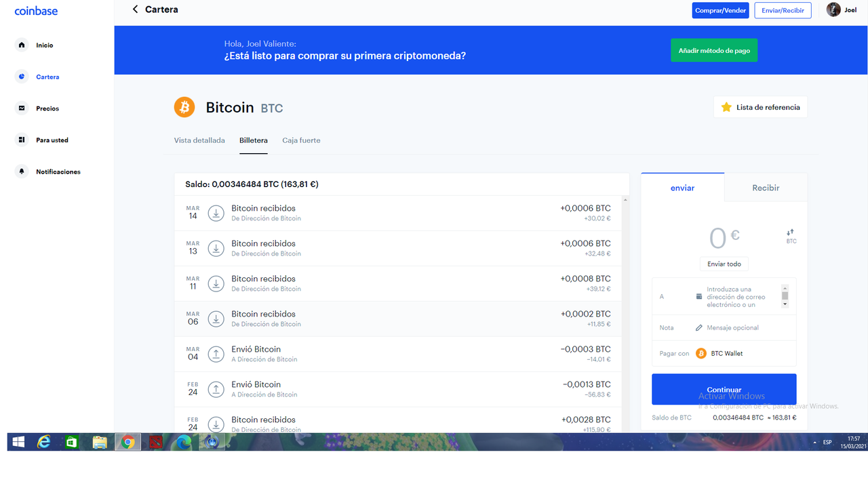Image resolution: width=868 pixels, height=488 pixels.
Task: Open the Windows Start button
Action: click(18, 442)
